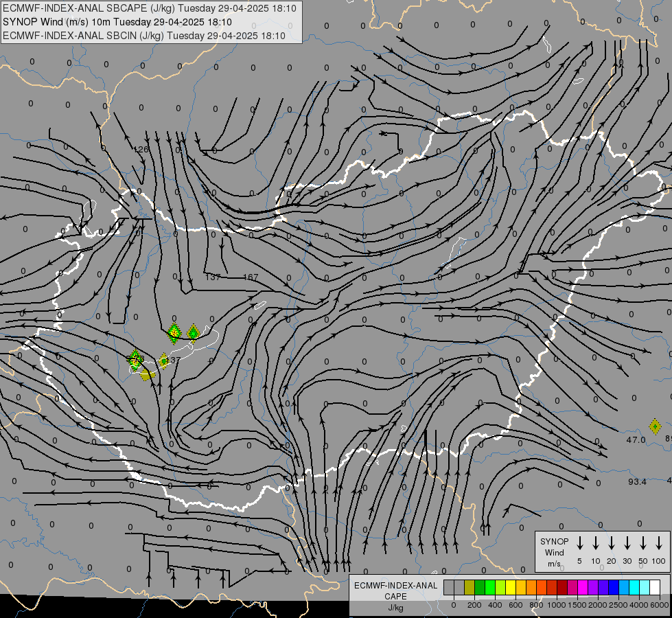Click the 4000 tick label in CAPE legend
The height and width of the screenshot is (618, 672).
tap(639, 605)
